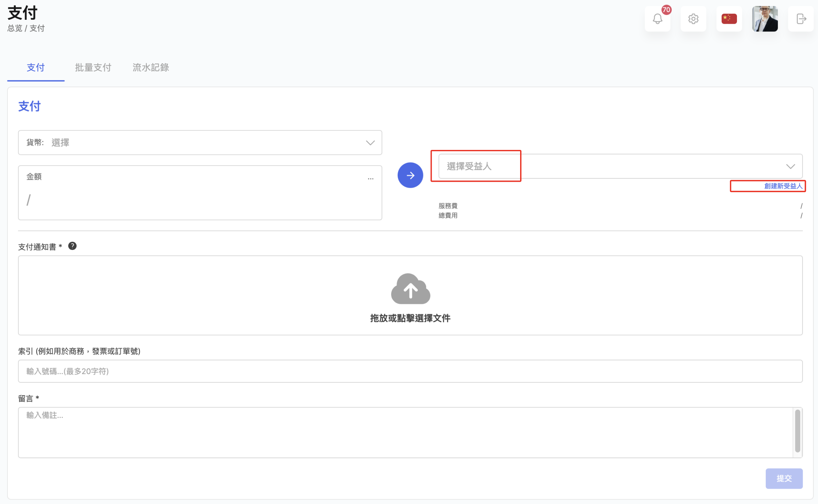Open the 選擇受益人 beneficiary dropdown
Image resolution: width=818 pixels, height=504 pixels.
(620, 166)
